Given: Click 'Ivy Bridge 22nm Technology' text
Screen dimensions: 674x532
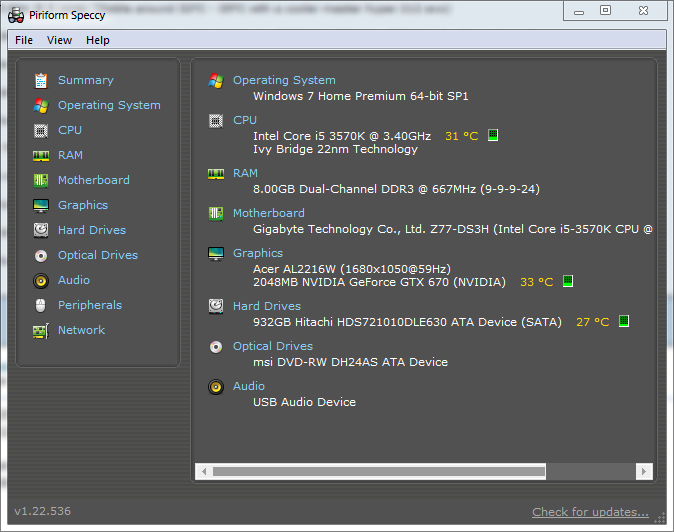Looking at the screenshot, I should coord(335,149).
